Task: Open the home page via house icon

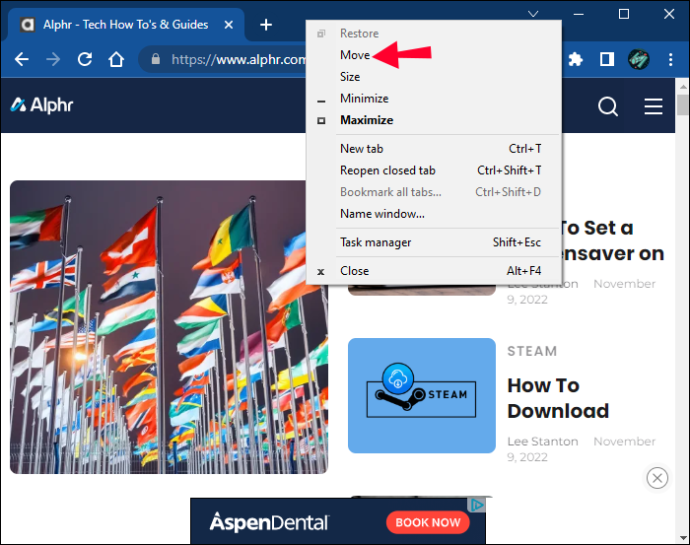Action: tap(116, 59)
